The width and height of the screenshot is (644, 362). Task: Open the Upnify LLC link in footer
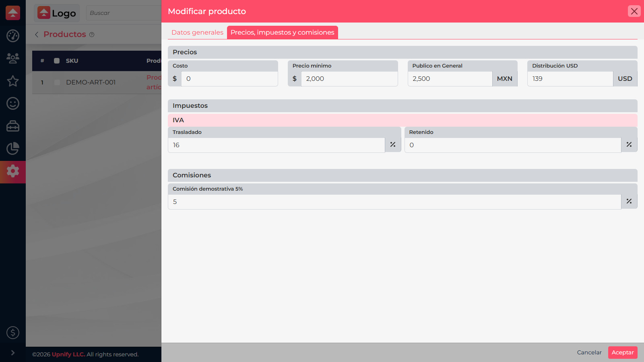tap(68, 354)
